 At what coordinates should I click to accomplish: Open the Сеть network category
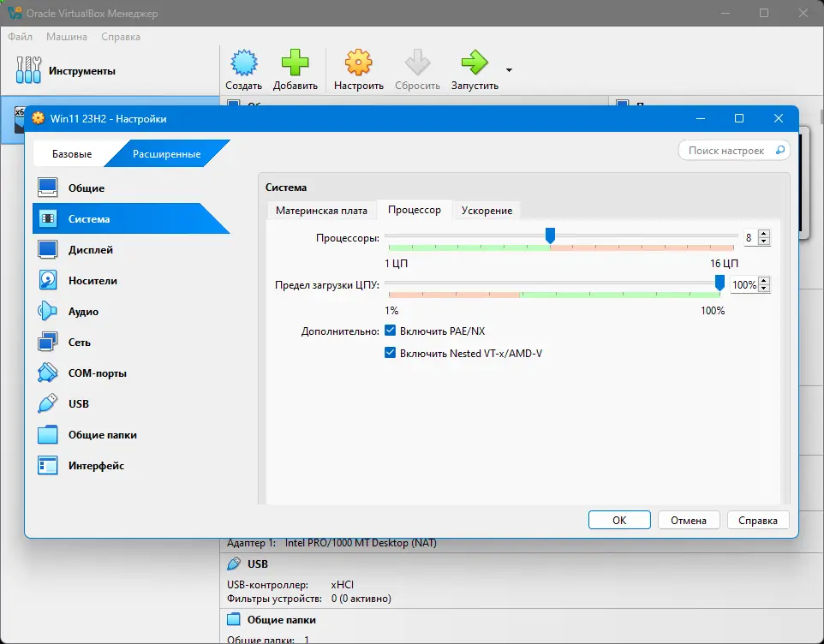(131, 342)
